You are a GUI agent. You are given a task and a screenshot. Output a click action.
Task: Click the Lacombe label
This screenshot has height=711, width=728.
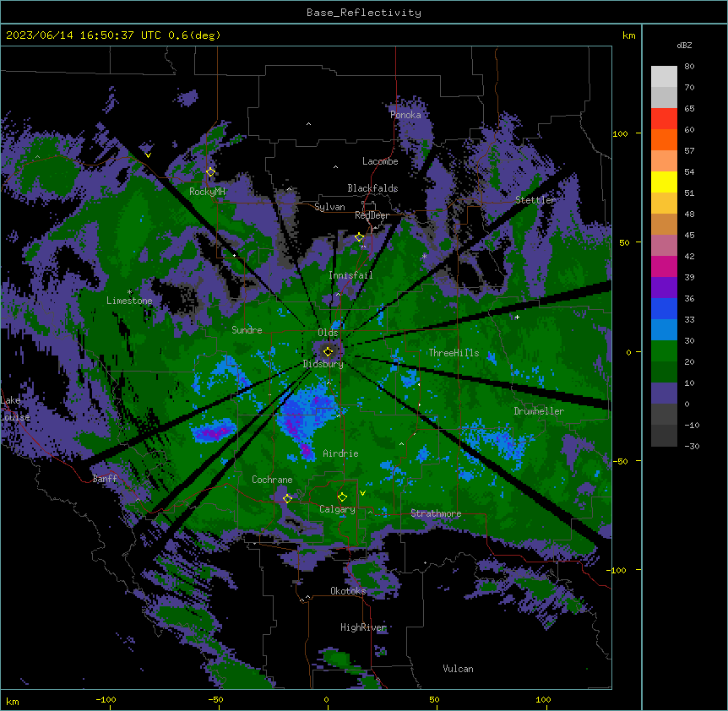click(x=380, y=161)
